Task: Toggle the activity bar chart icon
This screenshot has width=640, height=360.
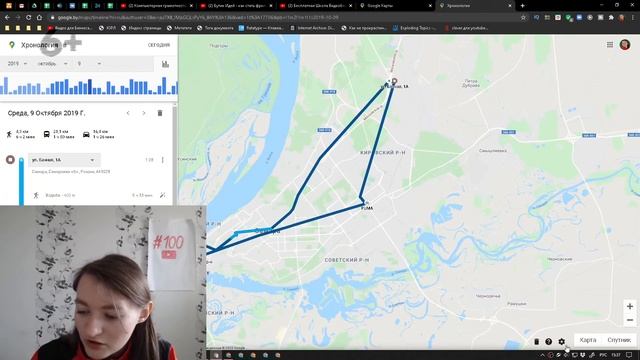Action: point(165,64)
